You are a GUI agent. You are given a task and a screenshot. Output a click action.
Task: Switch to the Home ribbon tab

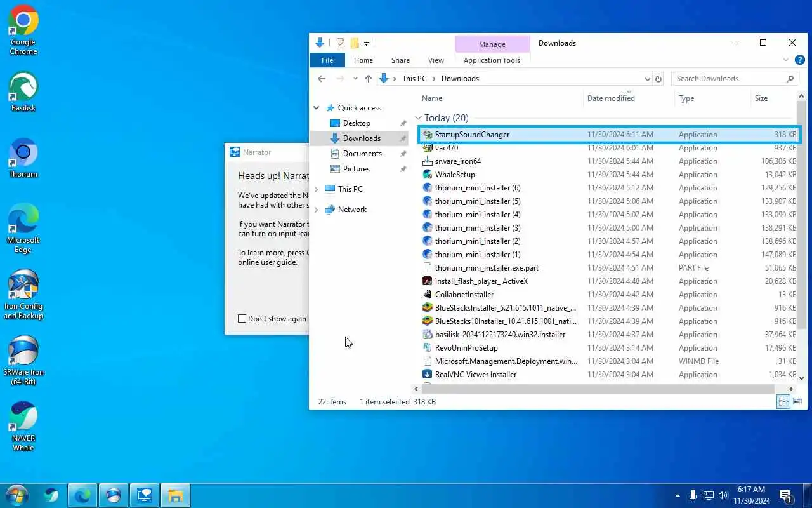tap(363, 60)
